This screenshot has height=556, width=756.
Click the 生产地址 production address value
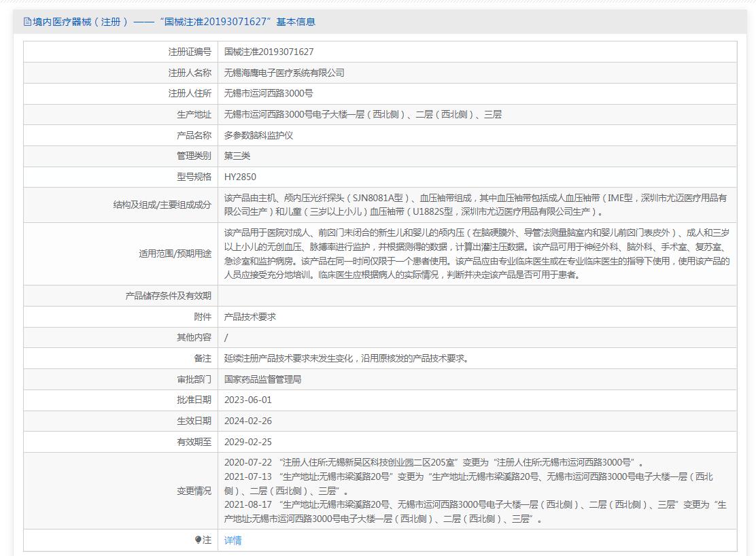(362, 114)
